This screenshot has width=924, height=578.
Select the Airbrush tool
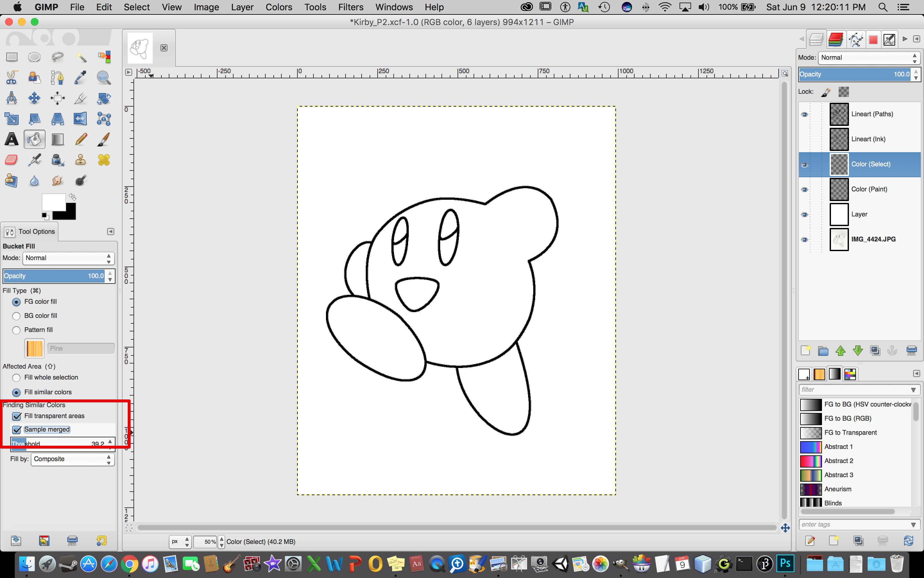click(34, 160)
